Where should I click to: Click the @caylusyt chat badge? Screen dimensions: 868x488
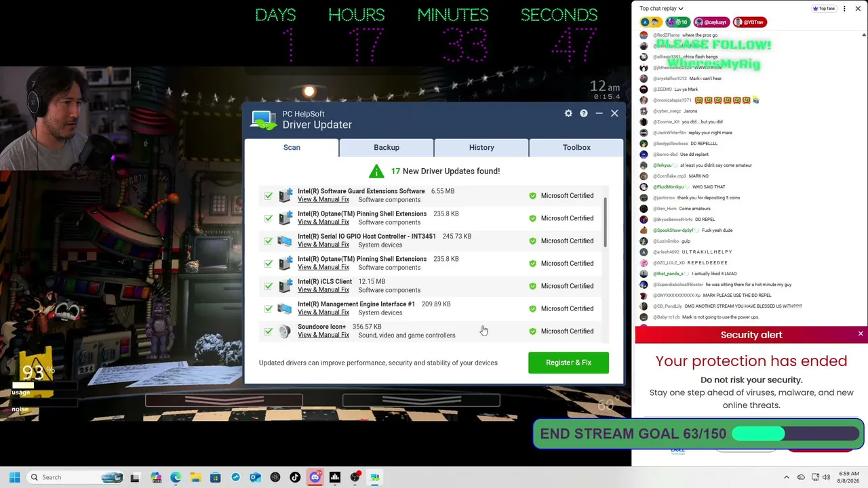711,22
